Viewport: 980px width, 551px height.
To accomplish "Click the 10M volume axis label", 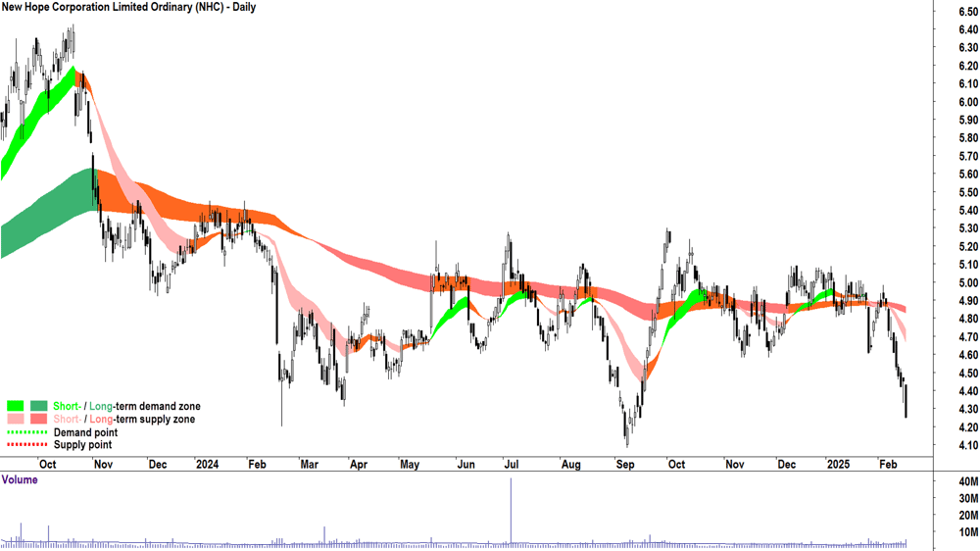I will click(x=969, y=532).
